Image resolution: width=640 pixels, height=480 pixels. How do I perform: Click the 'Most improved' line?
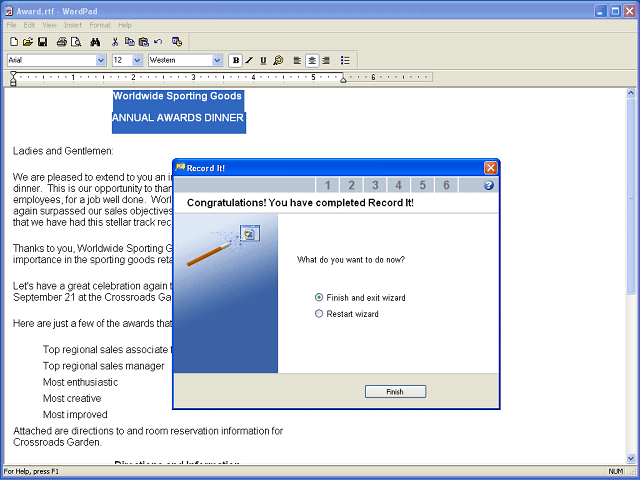click(75, 415)
